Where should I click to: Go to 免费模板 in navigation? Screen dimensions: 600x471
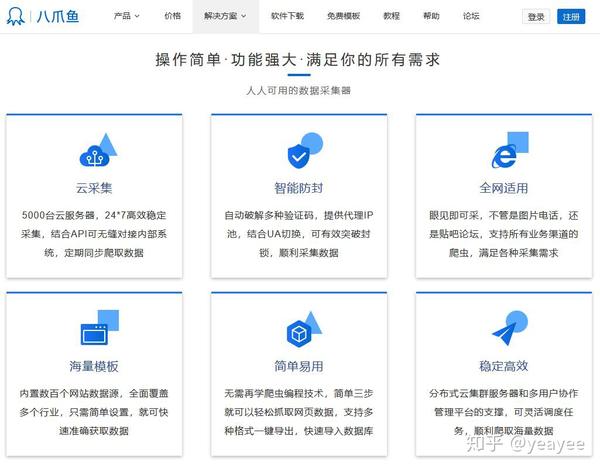(343, 16)
